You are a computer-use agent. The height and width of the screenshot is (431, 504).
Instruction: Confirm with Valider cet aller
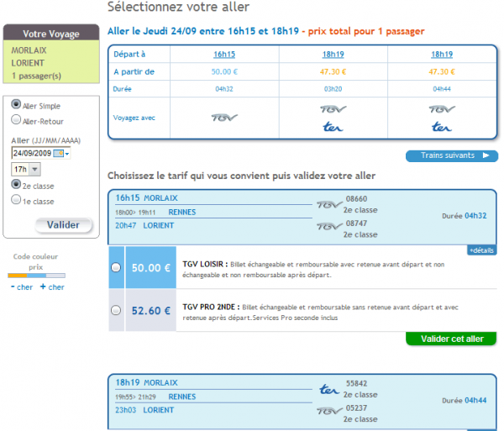tap(450, 339)
